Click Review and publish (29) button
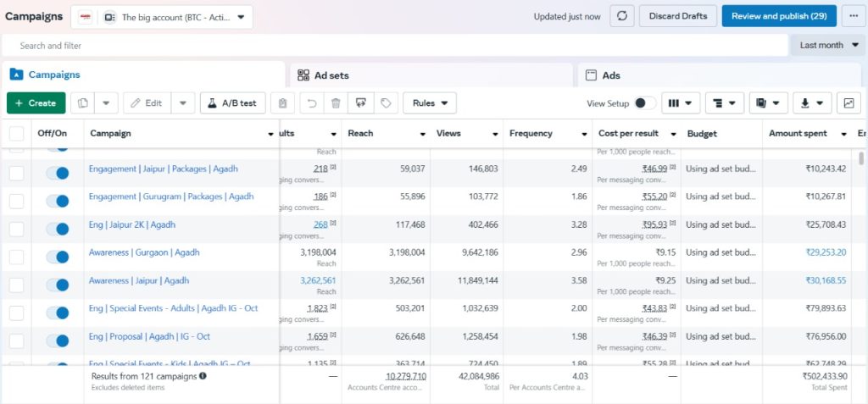The height and width of the screenshot is (404, 868). [779, 16]
